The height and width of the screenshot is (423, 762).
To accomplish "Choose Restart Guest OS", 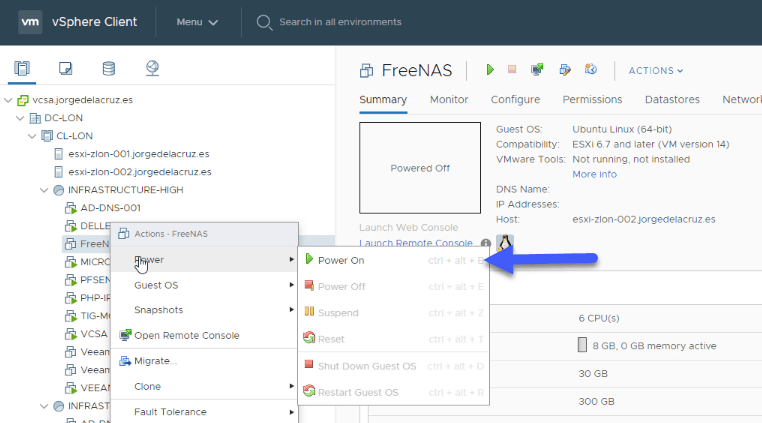I will (x=394, y=392).
